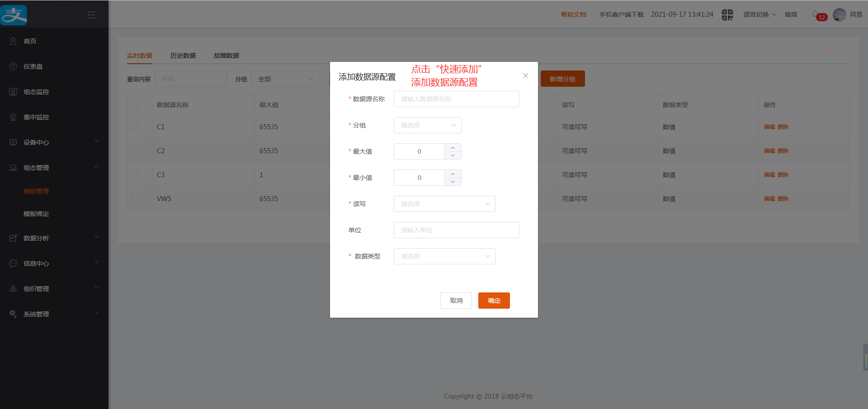Open notifications bell showing 12
Viewport: 868px width, 409px height.
819,15
